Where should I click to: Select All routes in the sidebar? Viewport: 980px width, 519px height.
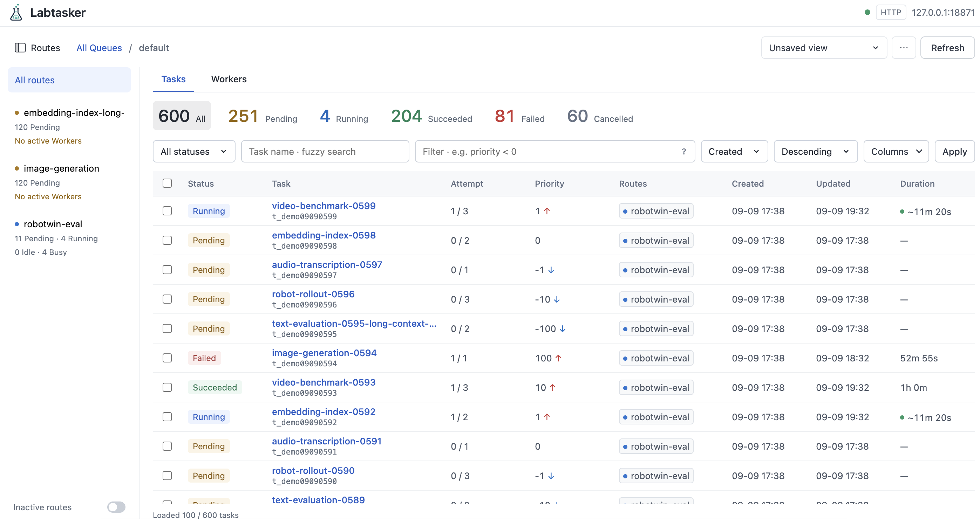click(69, 80)
